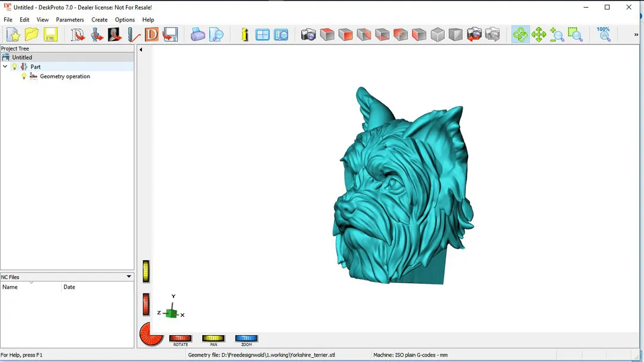The height and width of the screenshot is (362, 644).
Task: Reset zoom with the 100% icon
Action: 603,34
